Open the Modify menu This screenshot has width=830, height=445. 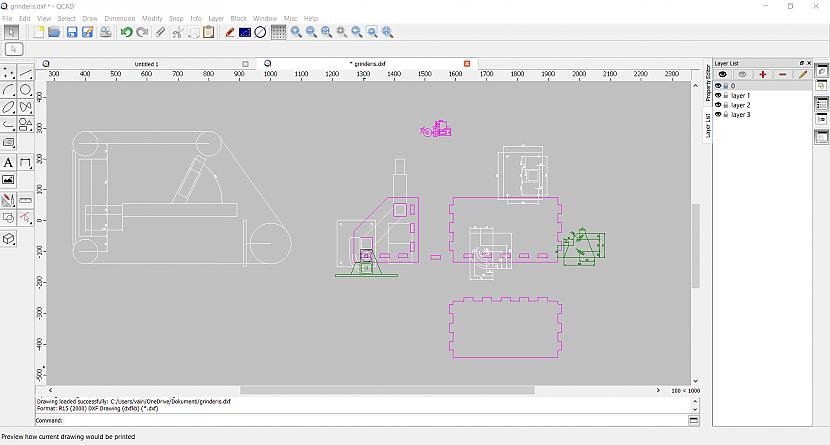click(152, 19)
